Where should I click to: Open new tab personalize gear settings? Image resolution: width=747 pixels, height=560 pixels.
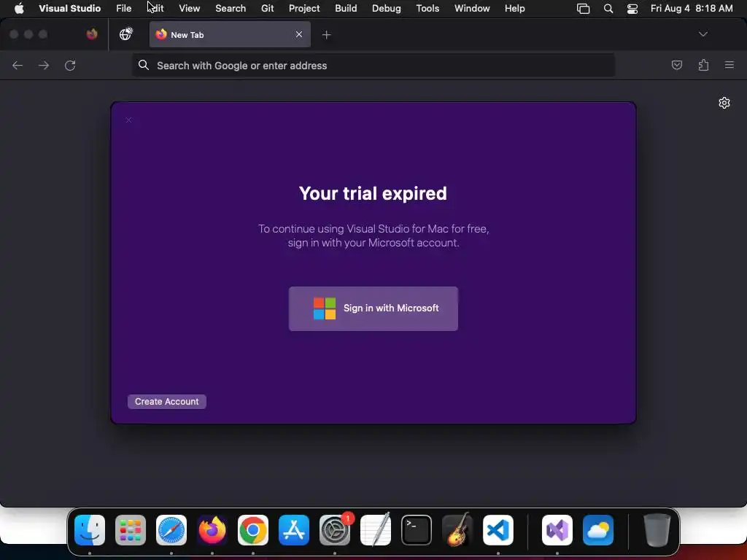pyautogui.click(x=724, y=103)
